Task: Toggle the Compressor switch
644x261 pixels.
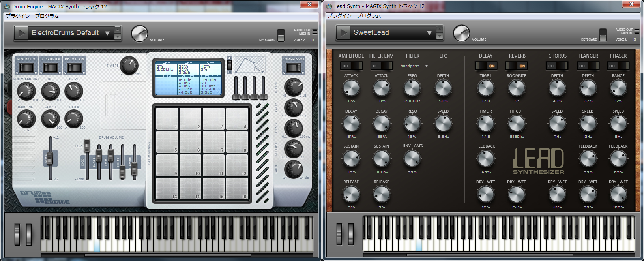Action: [293, 68]
